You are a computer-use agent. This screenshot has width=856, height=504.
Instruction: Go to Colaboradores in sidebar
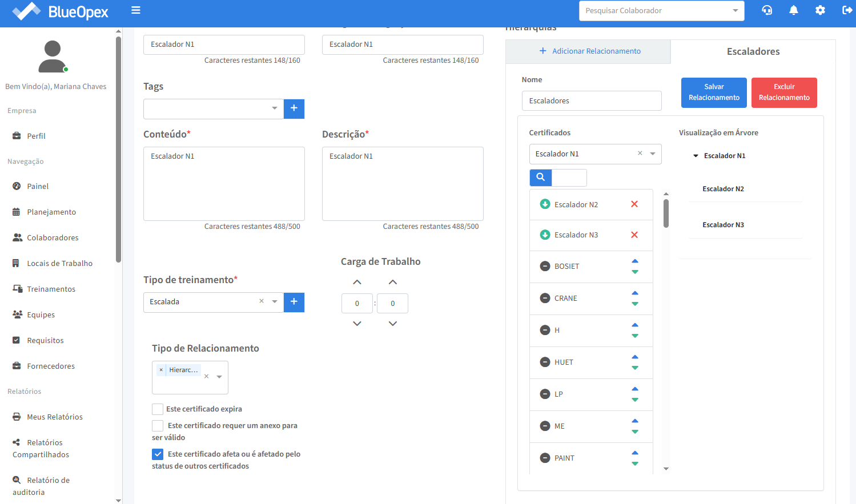(53, 238)
